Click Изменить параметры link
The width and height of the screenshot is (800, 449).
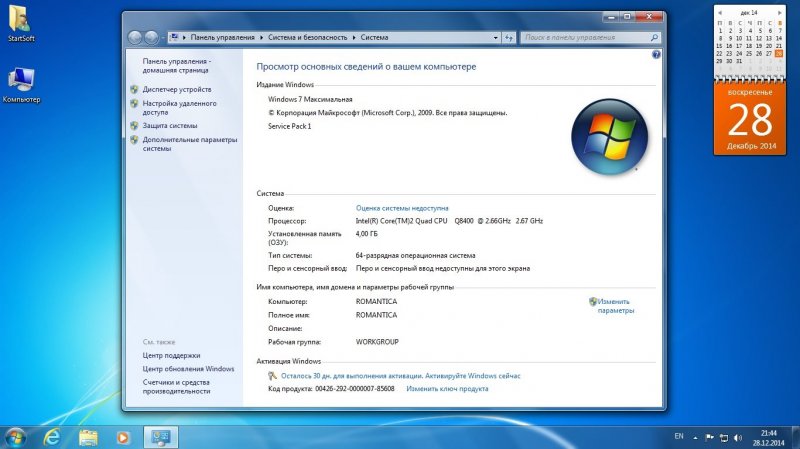(616, 306)
